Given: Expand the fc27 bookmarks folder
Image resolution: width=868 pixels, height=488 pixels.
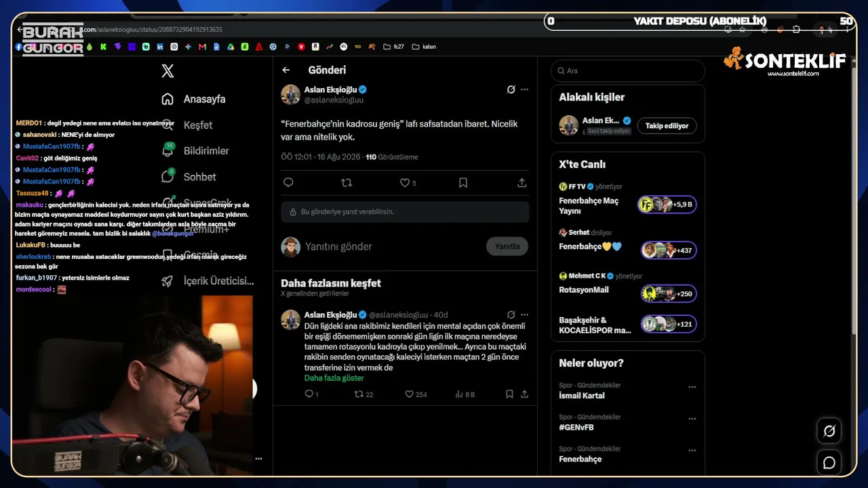Looking at the screenshot, I should click(x=393, y=47).
